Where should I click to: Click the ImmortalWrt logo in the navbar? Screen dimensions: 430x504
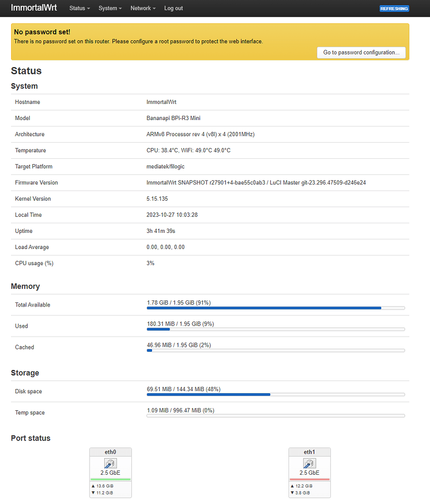(x=34, y=8)
